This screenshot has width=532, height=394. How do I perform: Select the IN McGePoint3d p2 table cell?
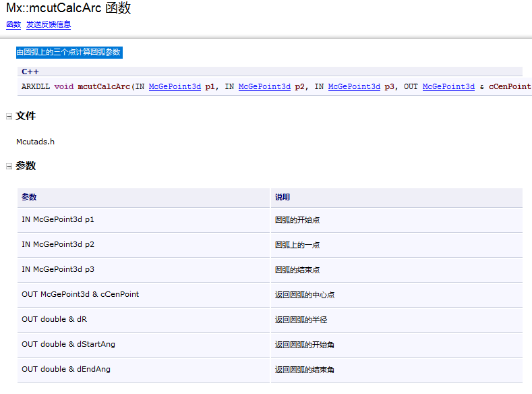point(58,245)
